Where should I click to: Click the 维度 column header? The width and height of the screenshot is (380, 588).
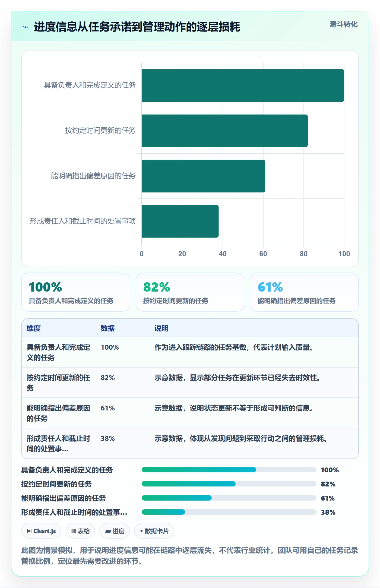[34, 328]
